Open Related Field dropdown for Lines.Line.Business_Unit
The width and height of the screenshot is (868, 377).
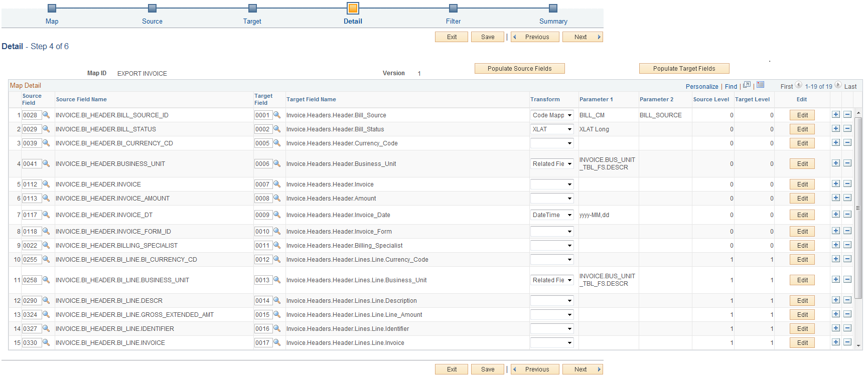552,280
